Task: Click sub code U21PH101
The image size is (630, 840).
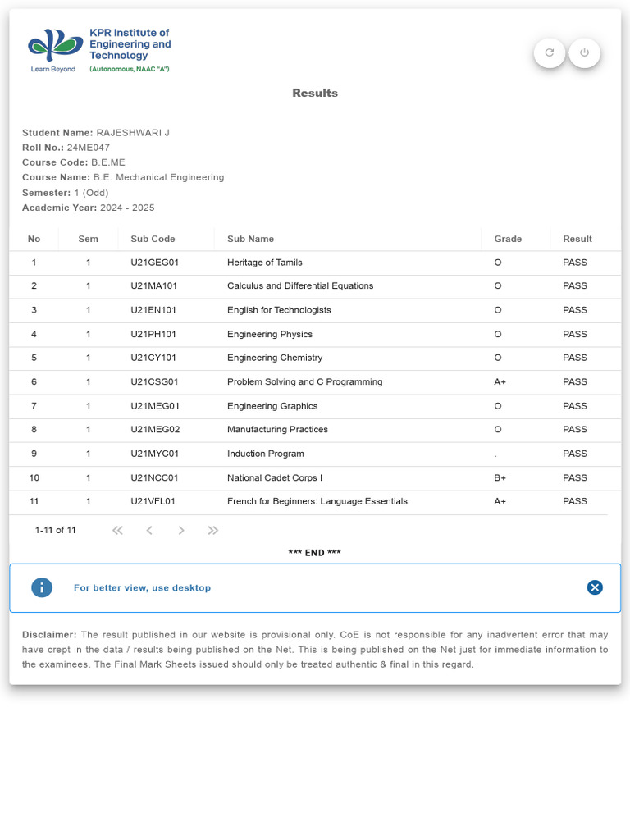Action: point(153,335)
